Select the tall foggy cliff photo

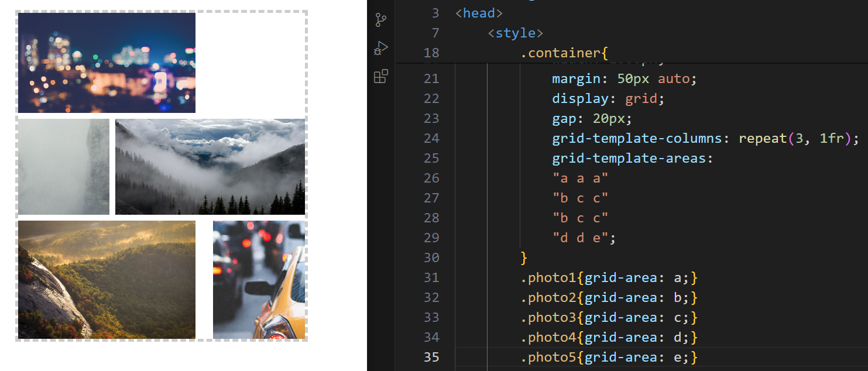click(x=64, y=167)
